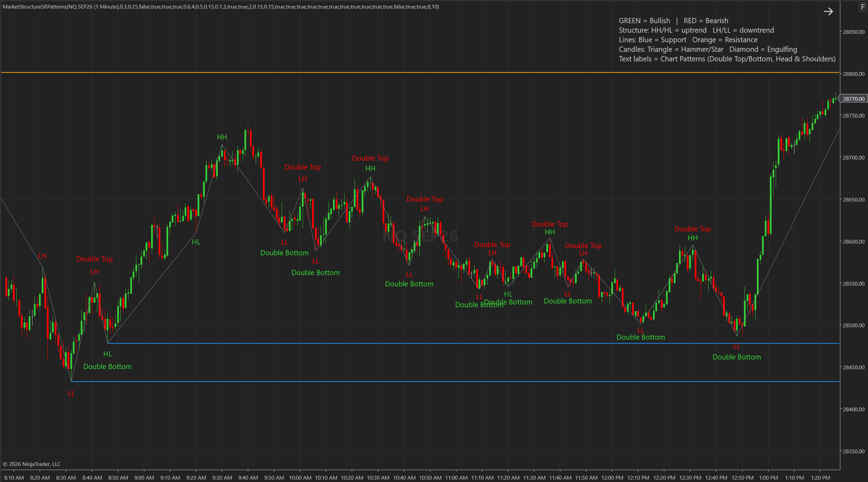The image size is (868, 482).
Task: Click the legend line 'Lines: Blue = Support'
Action: point(688,40)
